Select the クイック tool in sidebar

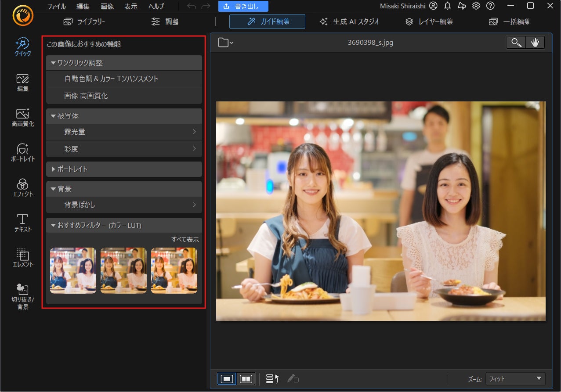tap(22, 47)
